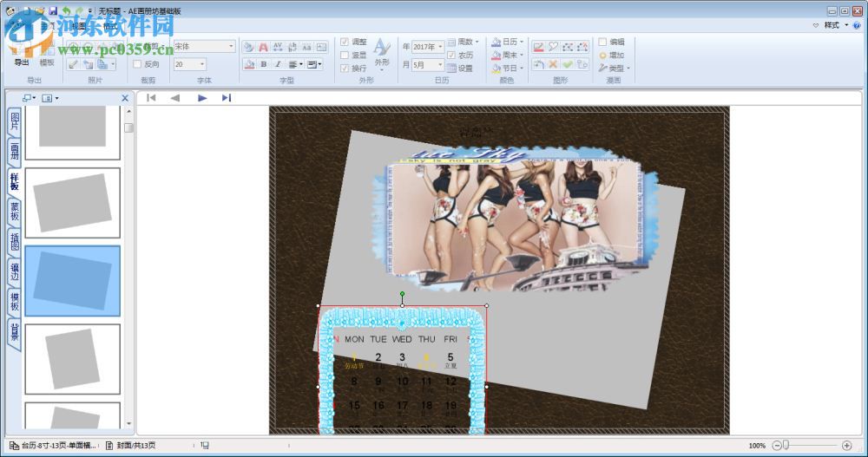Image resolution: width=868 pixels, height=457 pixels.
Task: Click the blue help question mark icon
Action: tap(857, 25)
